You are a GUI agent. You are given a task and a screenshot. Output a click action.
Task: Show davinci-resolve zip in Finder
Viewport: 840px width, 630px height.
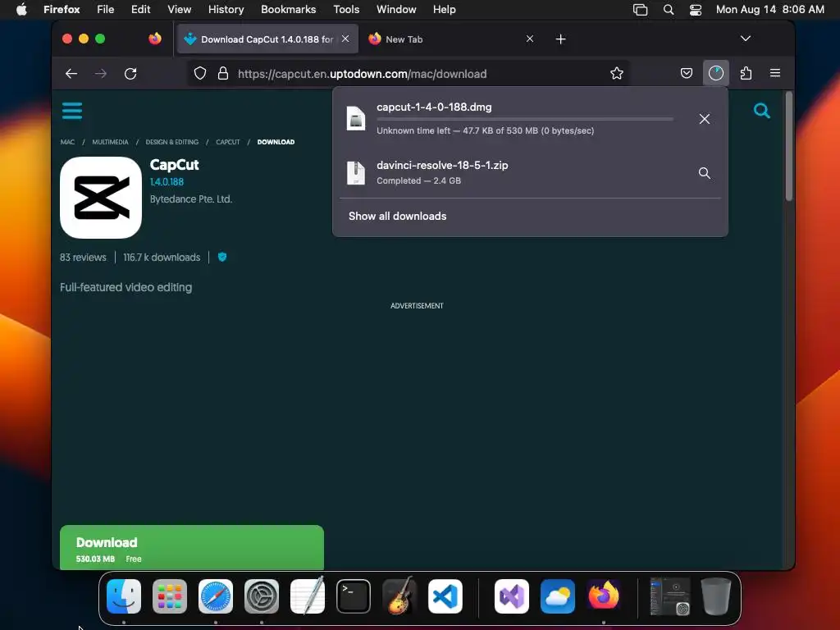pyautogui.click(x=705, y=173)
